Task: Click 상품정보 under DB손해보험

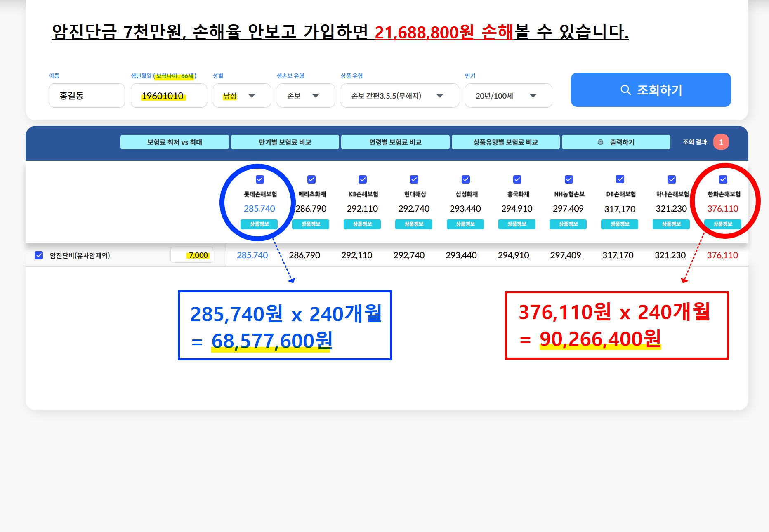Action: pos(620,224)
